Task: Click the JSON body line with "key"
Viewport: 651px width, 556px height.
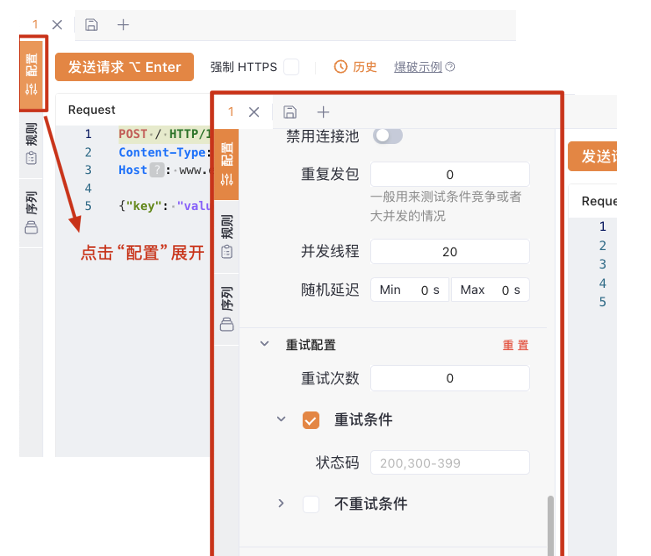Action: 165,206
